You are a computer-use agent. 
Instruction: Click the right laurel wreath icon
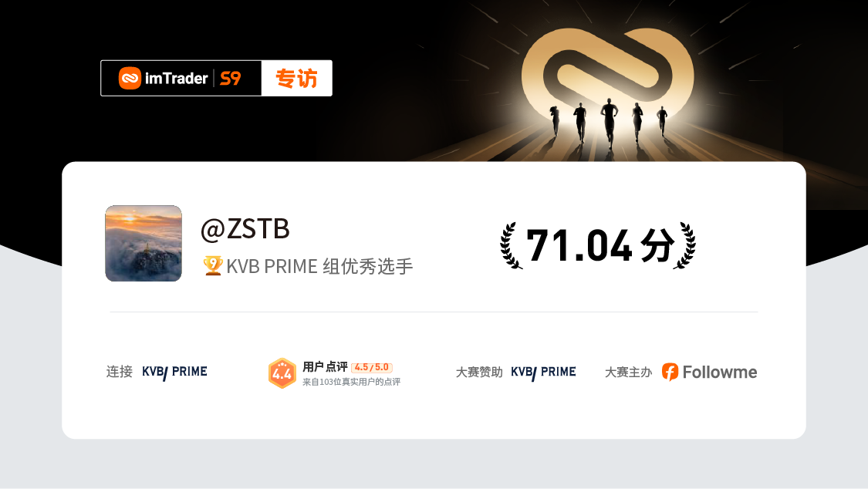pyautogui.click(x=685, y=245)
